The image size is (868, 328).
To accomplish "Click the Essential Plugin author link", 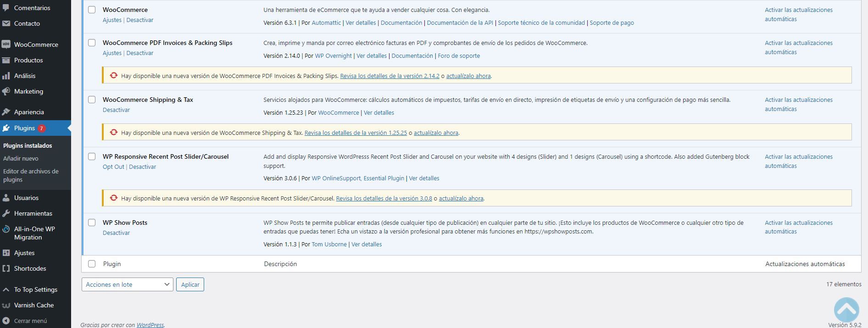I will click(384, 178).
